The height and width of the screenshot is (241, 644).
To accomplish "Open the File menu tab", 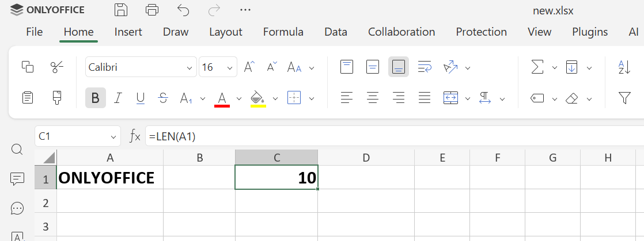I will point(34,32).
